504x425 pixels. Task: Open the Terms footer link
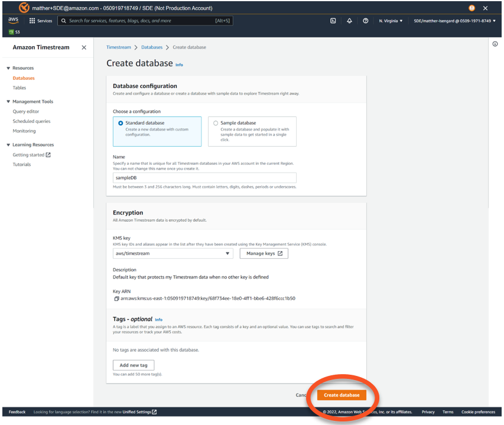click(448, 412)
